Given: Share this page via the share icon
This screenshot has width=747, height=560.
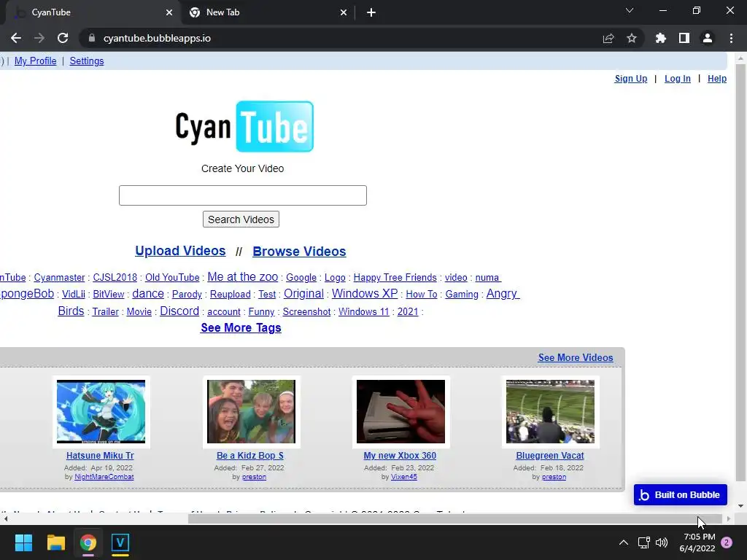Looking at the screenshot, I should (608, 38).
